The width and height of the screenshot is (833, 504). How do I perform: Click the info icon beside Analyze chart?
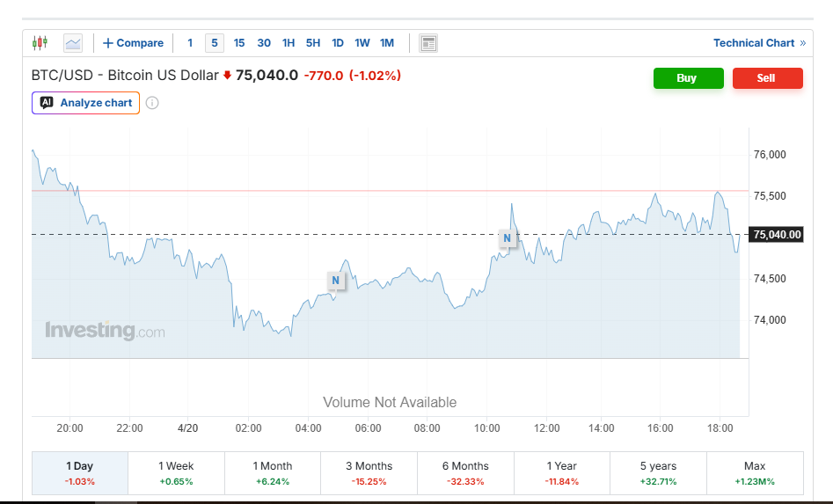click(152, 103)
